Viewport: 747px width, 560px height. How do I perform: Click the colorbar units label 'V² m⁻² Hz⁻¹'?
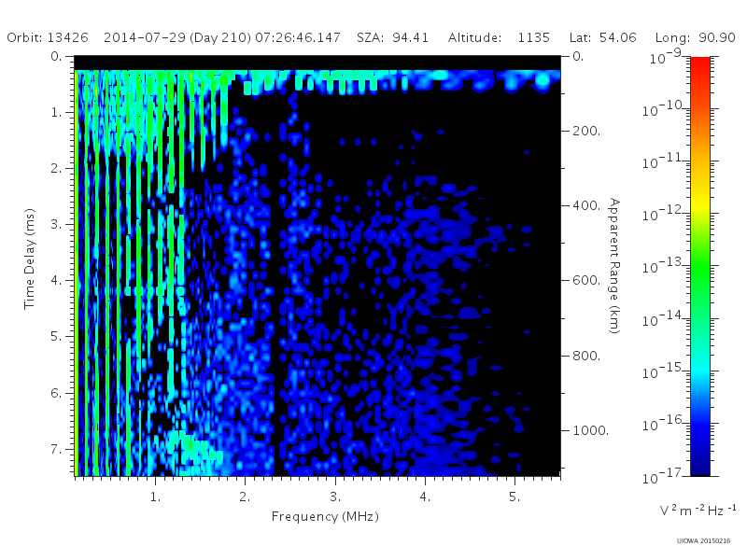[x=698, y=510]
